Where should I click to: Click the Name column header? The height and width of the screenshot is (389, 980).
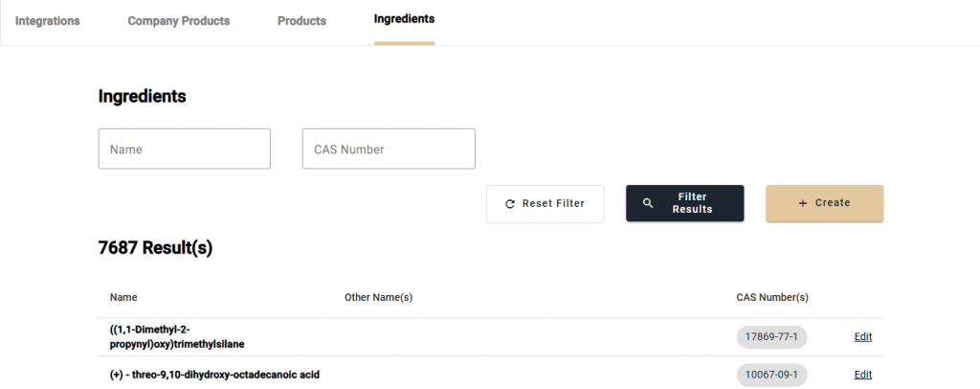[x=123, y=298]
